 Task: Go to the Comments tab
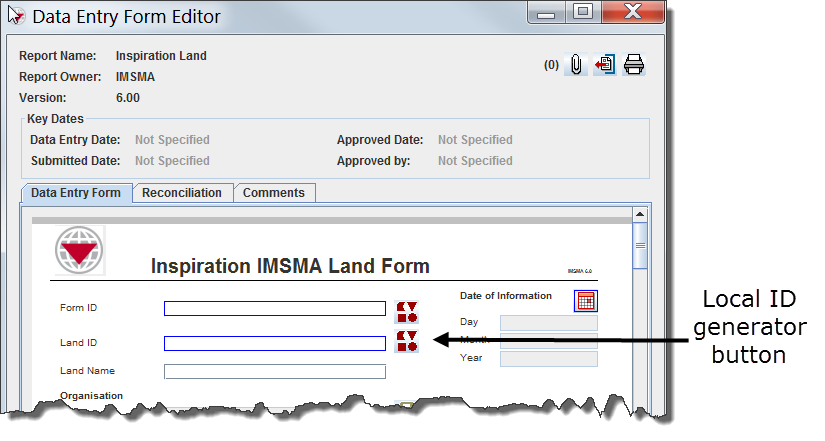coord(274,193)
